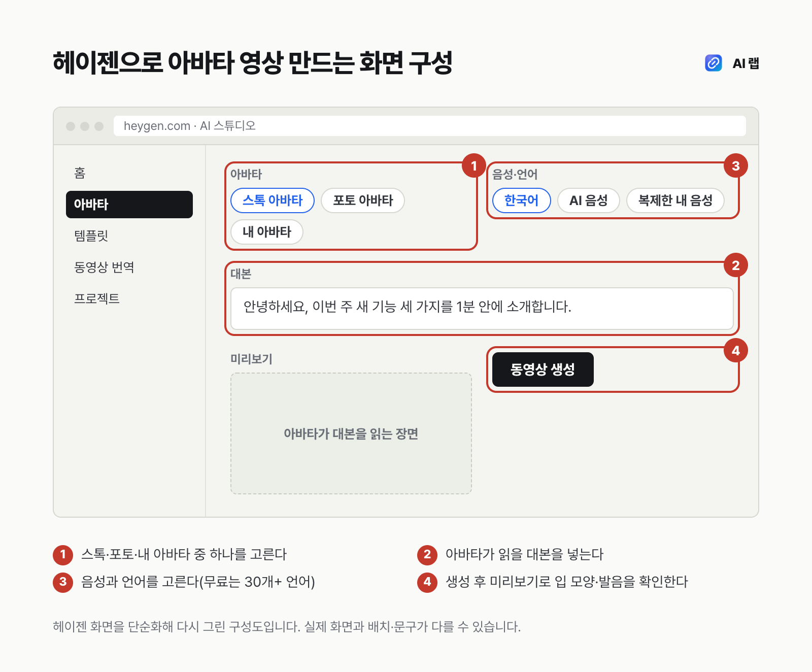Click legend text 생성 후 미리보기로 확인한다
This screenshot has height=672, width=812.
click(567, 582)
